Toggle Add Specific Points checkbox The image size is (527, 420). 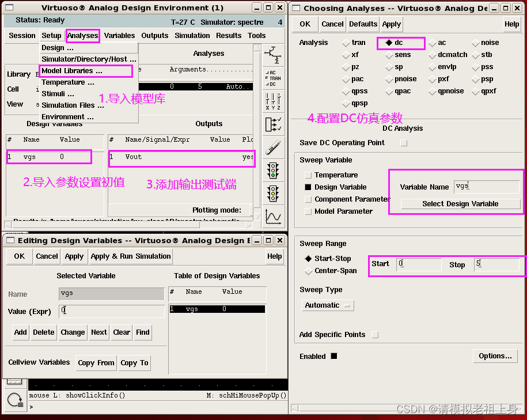coord(375,335)
